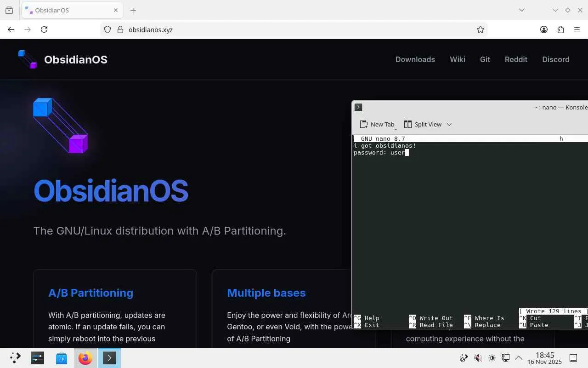This screenshot has width=588, height=368.
Task: Open the Firefox extensions puzzle icon
Action: pyautogui.click(x=560, y=29)
